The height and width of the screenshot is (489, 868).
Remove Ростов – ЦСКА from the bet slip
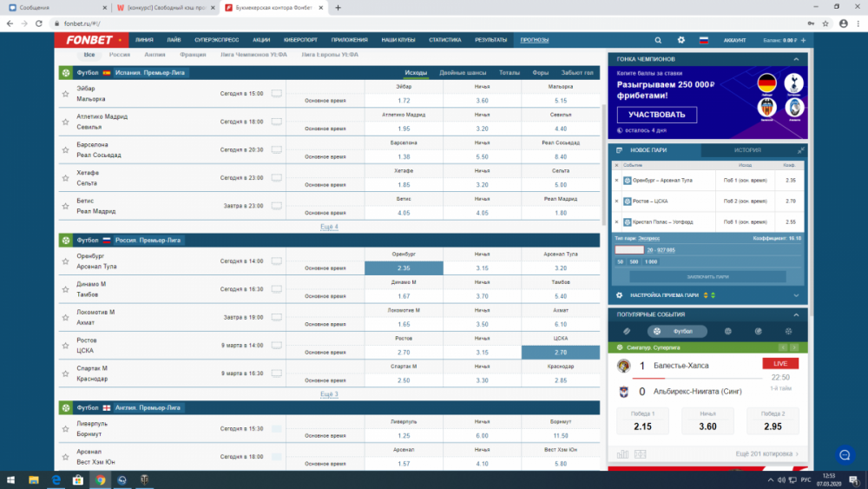coord(616,201)
